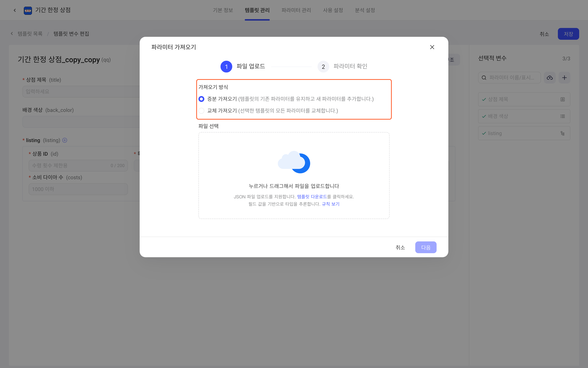The height and width of the screenshot is (368, 588).
Task: Go back using top-left header arrow
Action: (15, 10)
